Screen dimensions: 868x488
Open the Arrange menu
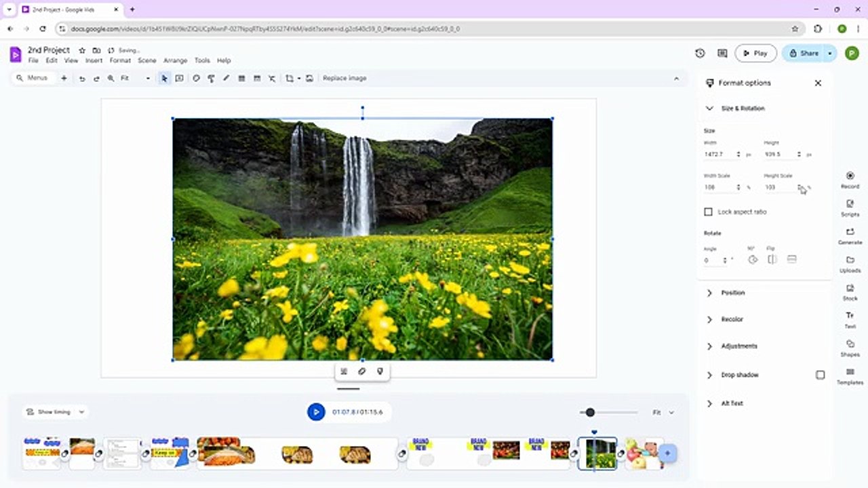(x=175, y=60)
